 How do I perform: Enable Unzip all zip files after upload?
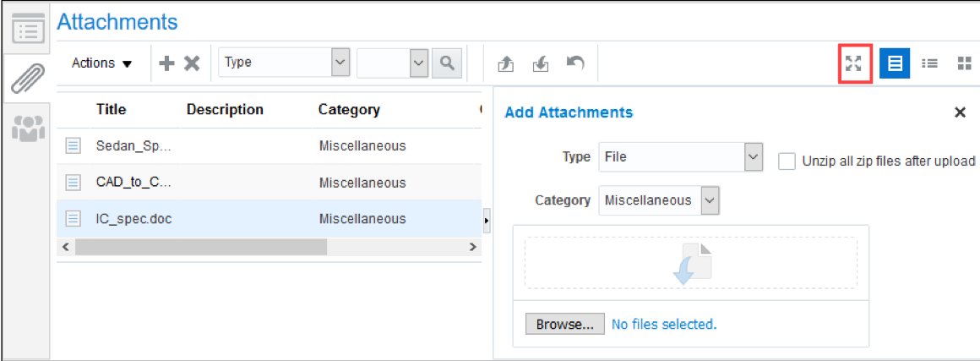click(787, 161)
